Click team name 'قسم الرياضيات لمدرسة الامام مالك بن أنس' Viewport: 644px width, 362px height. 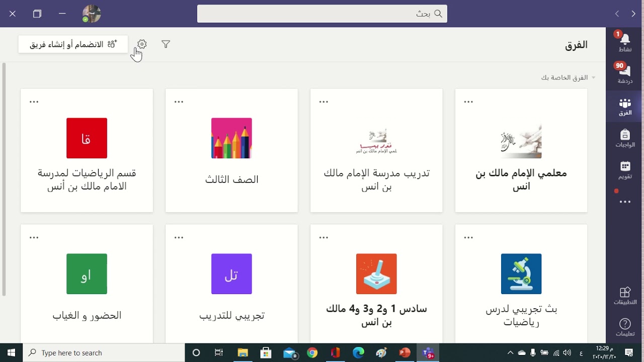click(87, 179)
